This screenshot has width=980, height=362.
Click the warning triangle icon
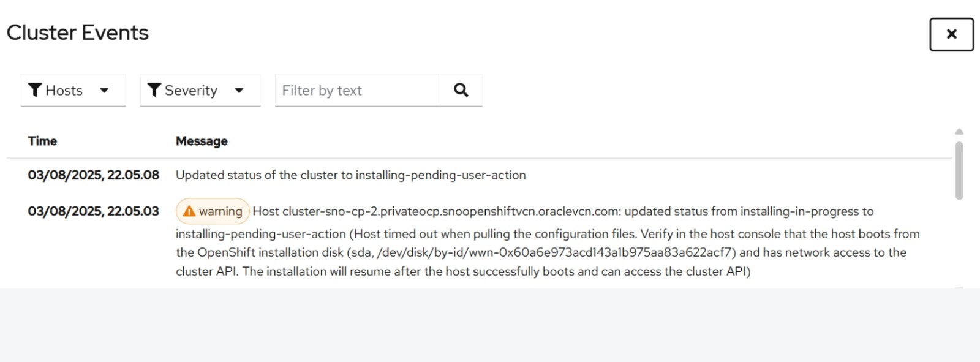189,211
